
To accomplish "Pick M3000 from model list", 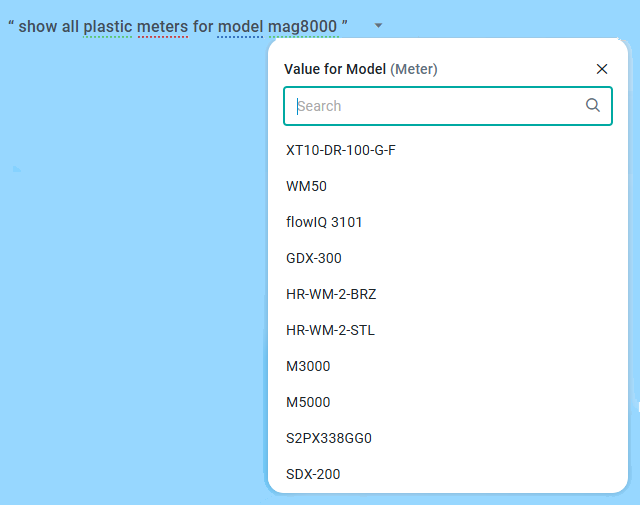I will [x=308, y=366].
